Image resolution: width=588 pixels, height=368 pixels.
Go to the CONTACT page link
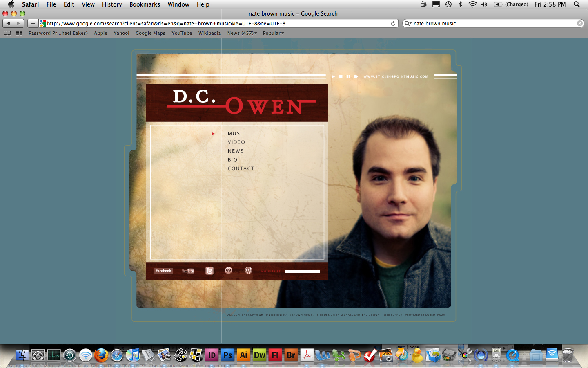(241, 168)
